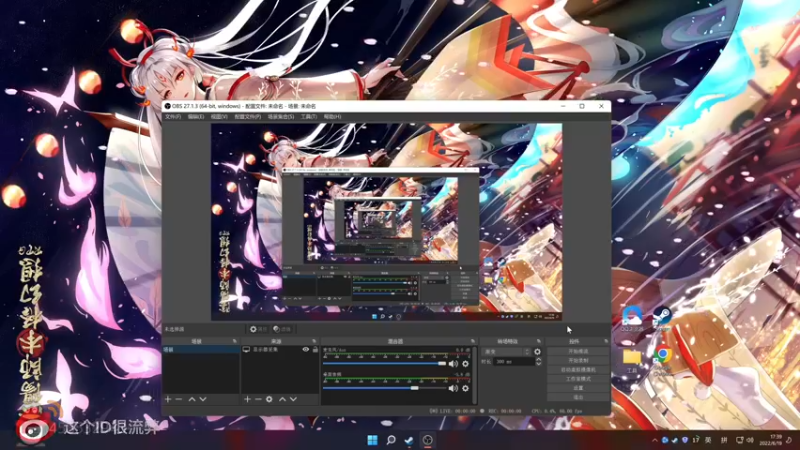800x450 pixels.
Task: Switch to OBS Studio in the taskbar
Action: click(428, 440)
